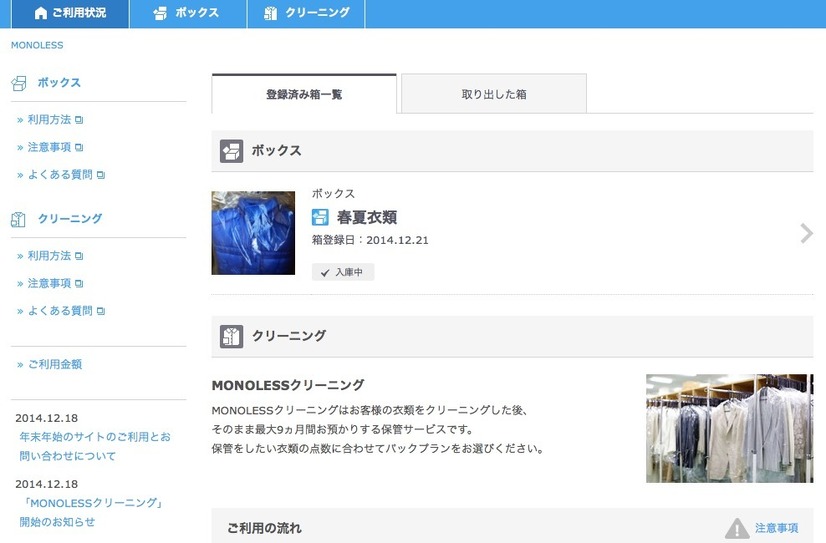Open sidebar ボックス heading link
Screen dimensions: 826x543
pyautogui.click(x=59, y=83)
